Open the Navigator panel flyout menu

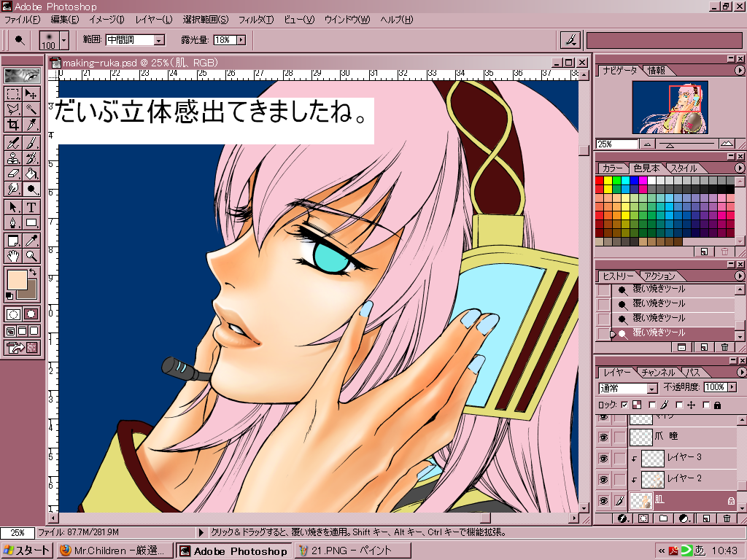pyautogui.click(x=740, y=70)
